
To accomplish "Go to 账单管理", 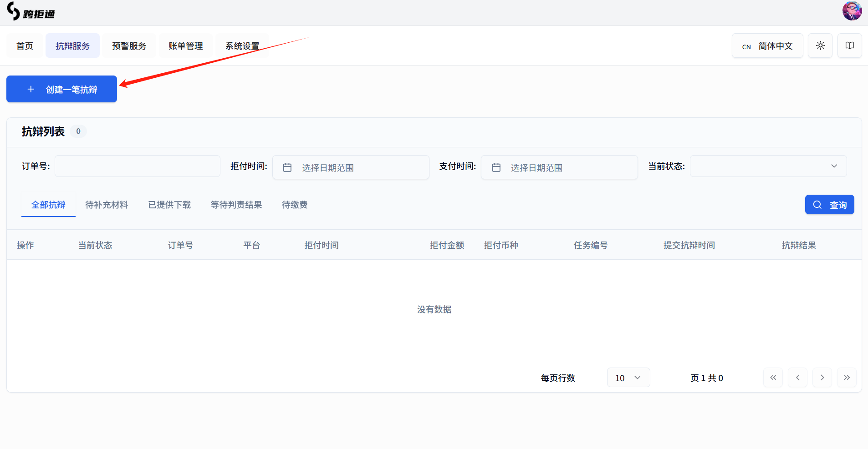I will (186, 45).
